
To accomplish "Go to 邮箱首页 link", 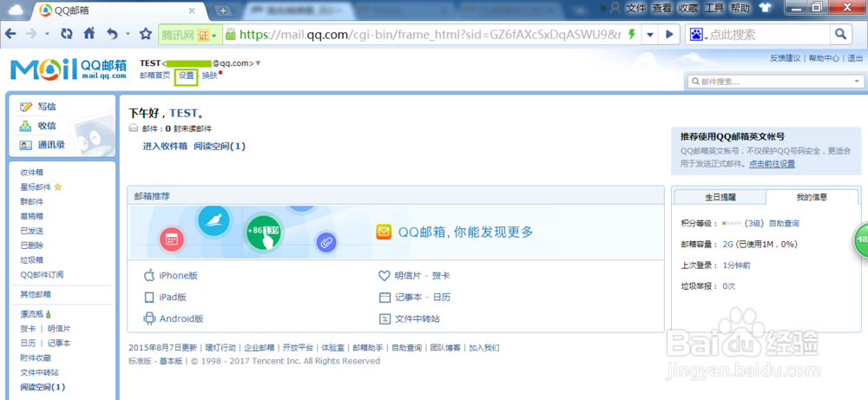I will (155, 75).
